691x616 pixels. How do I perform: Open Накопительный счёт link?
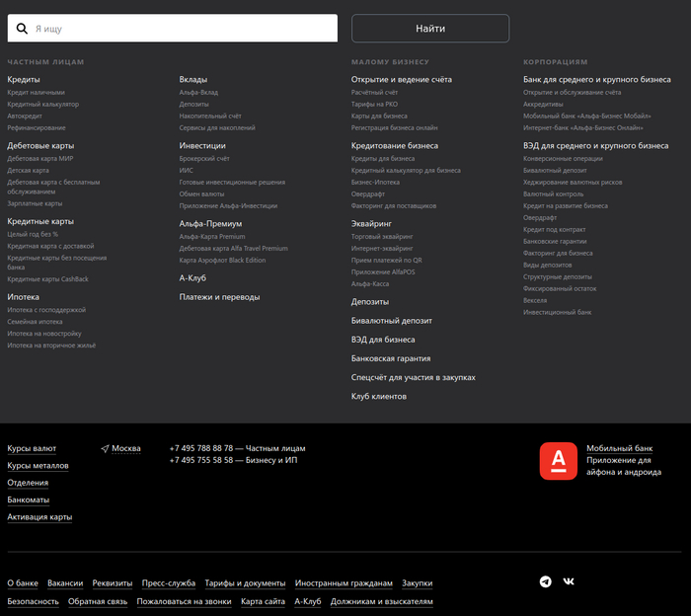[x=210, y=116]
